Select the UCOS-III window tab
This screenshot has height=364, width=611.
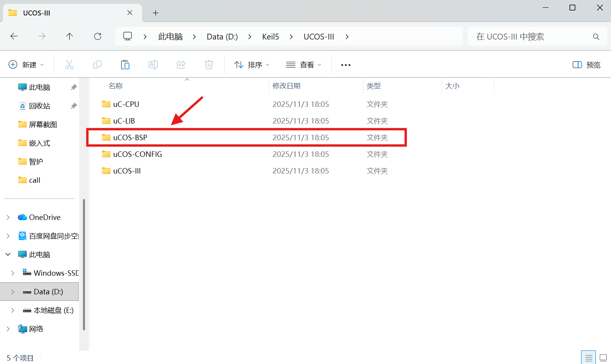pyautogui.click(x=72, y=13)
